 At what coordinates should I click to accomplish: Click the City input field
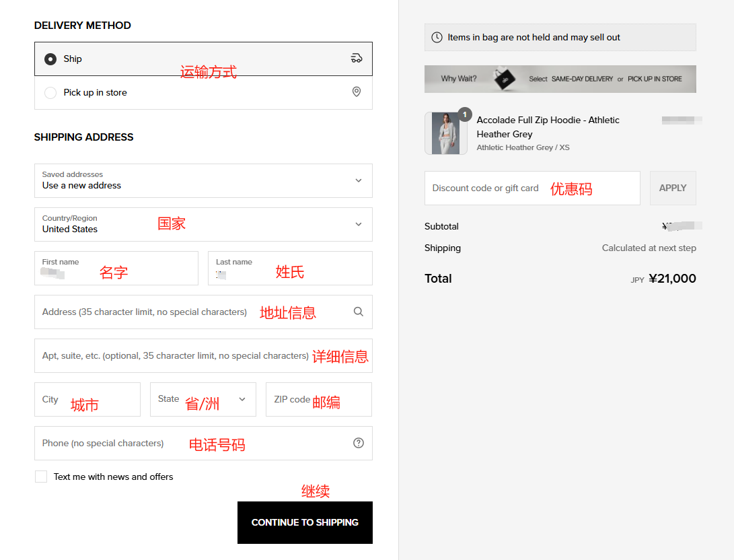pyautogui.click(x=87, y=399)
